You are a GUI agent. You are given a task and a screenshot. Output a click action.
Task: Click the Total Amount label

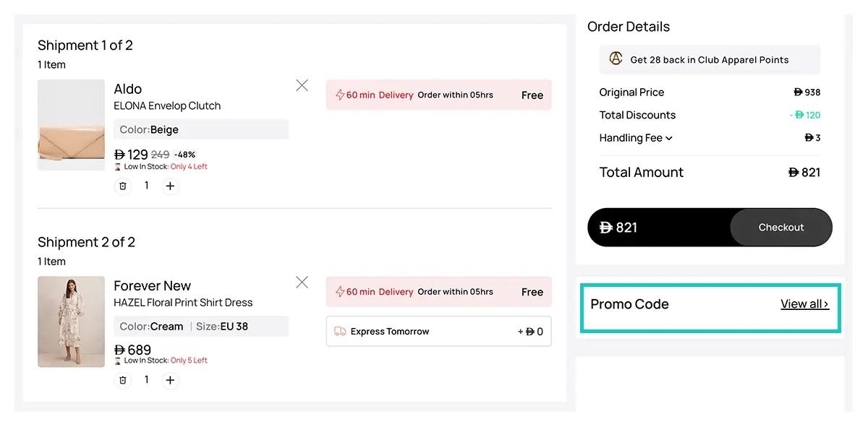point(642,173)
